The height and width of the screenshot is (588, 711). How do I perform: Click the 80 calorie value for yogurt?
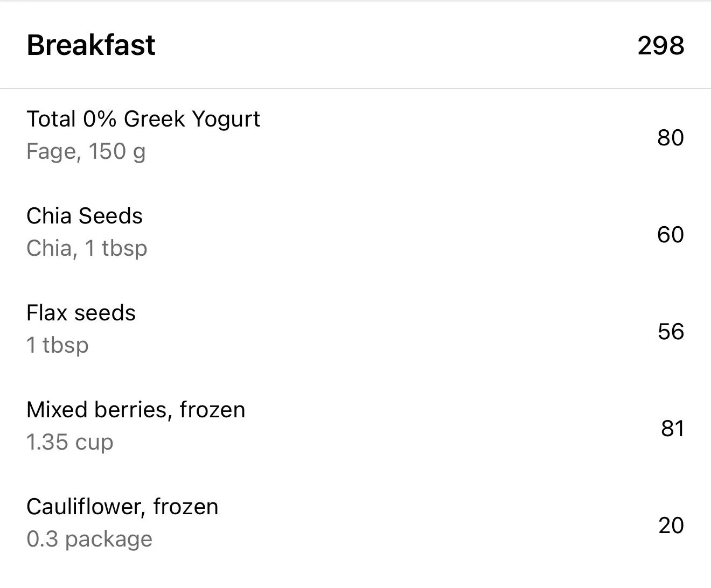pos(670,138)
